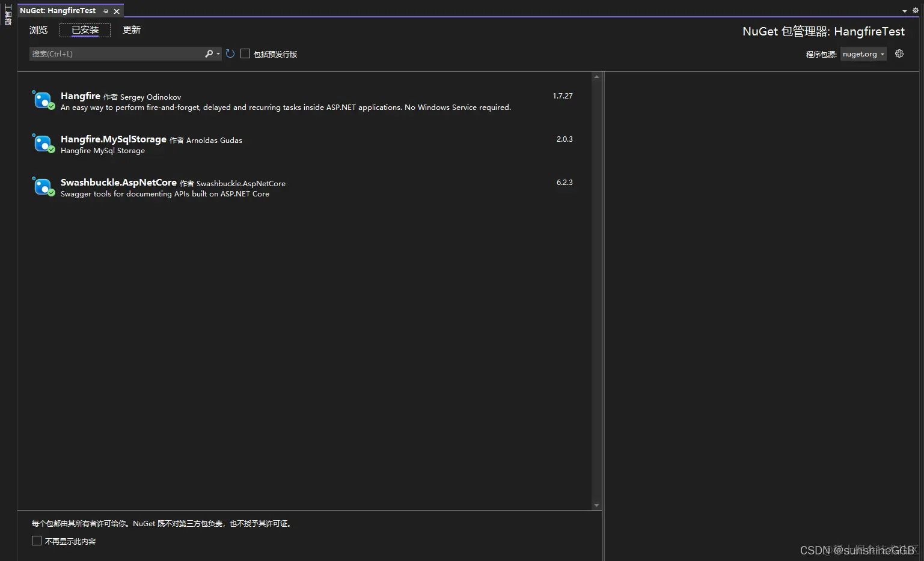Click the package list scrollbar up arrow
The image size is (924, 561).
coord(596,77)
